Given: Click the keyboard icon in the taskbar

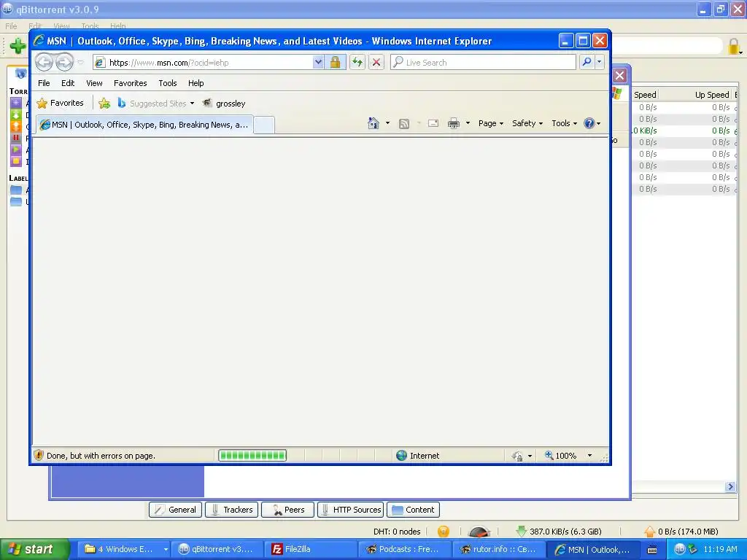Looking at the screenshot, I should click(x=652, y=550).
